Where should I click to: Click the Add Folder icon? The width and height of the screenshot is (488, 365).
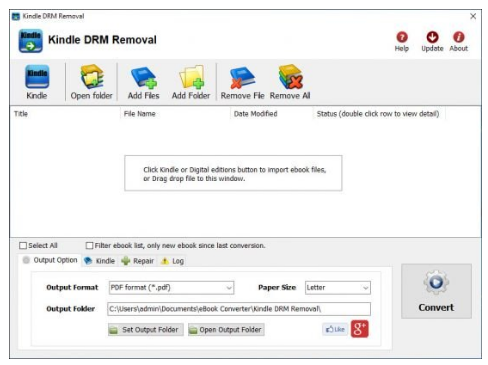[x=191, y=77]
